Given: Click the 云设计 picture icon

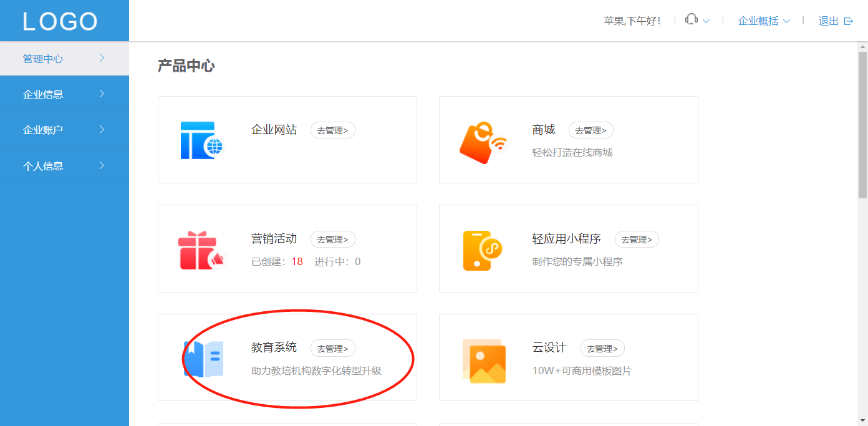Looking at the screenshot, I should pyautogui.click(x=484, y=361).
